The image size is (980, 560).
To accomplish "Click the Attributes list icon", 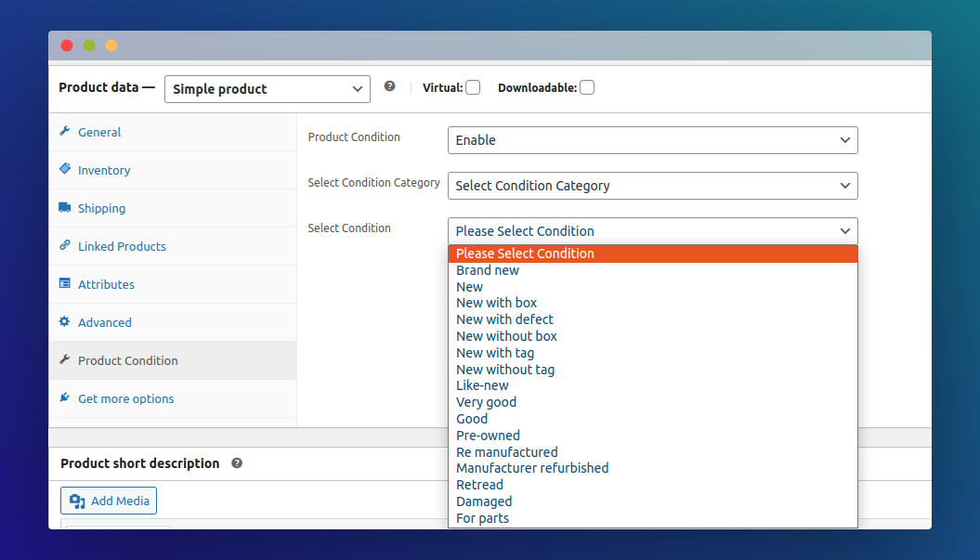I will tap(65, 284).
